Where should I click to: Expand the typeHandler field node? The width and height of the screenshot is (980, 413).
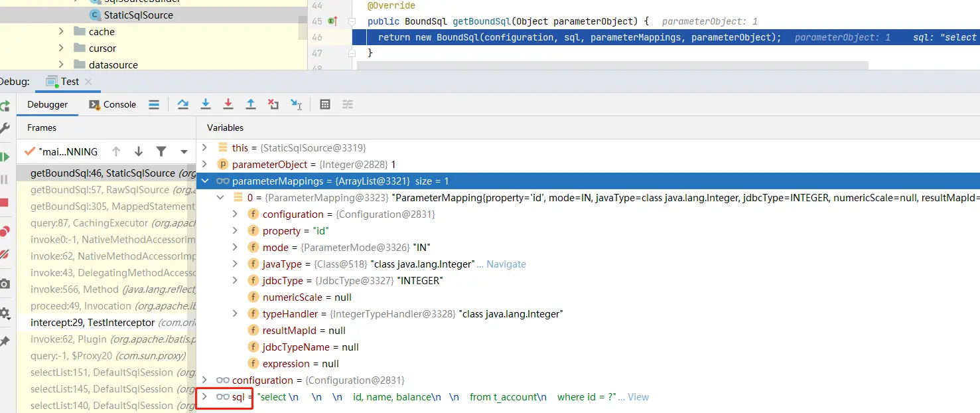tap(235, 314)
